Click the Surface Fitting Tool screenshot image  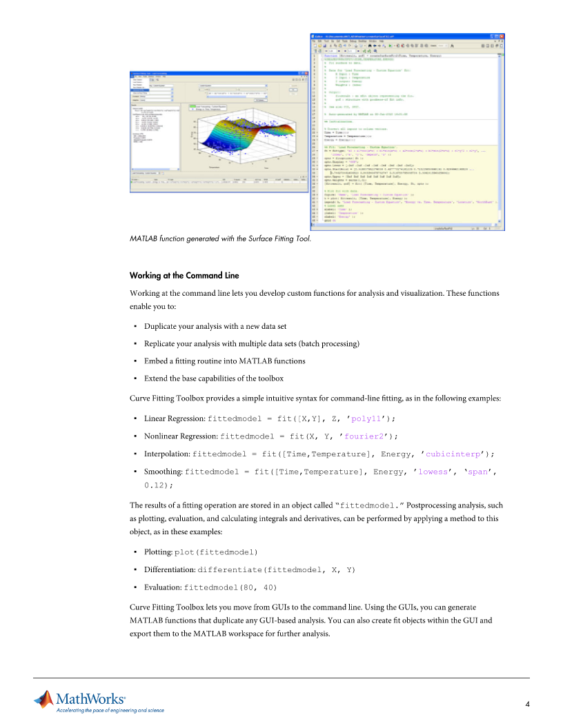(x=219, y=132)
